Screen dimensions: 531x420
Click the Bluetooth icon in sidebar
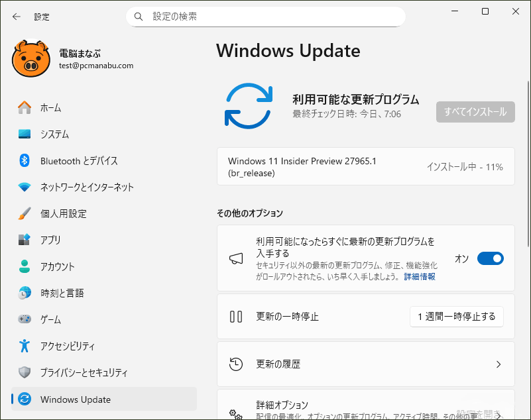point(25,160)
